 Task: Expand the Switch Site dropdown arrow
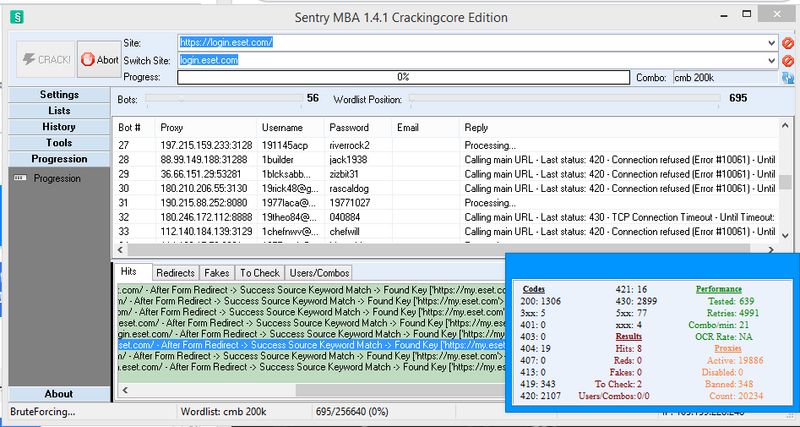pos(771,61)
